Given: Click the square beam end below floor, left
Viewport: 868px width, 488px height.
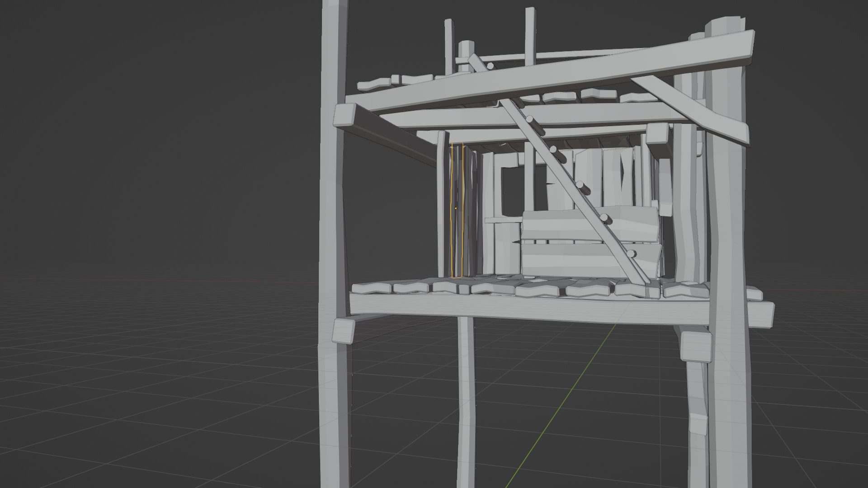Looking at the screenshot, I should (343, 331).
